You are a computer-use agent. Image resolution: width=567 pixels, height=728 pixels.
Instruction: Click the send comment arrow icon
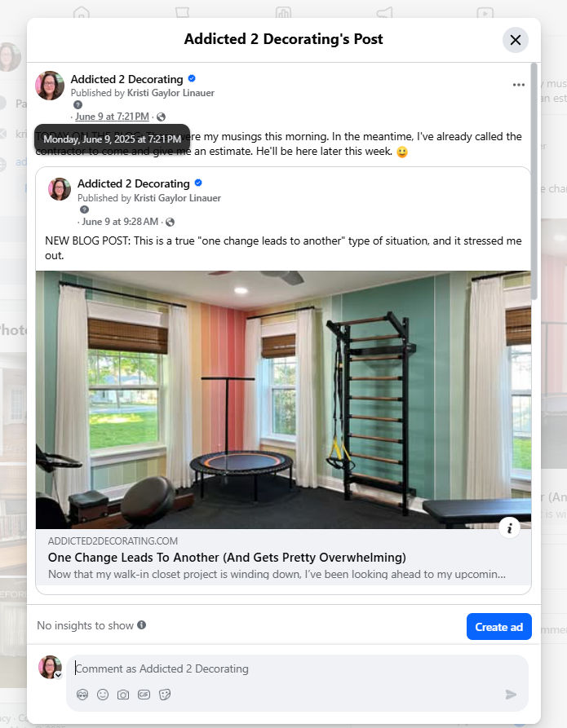[x=511, y=695]
